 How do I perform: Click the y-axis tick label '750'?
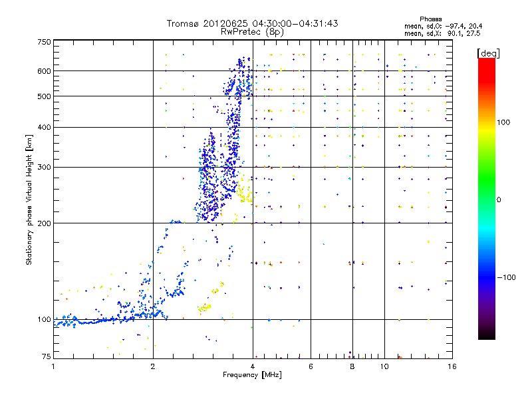coord(44,42)
